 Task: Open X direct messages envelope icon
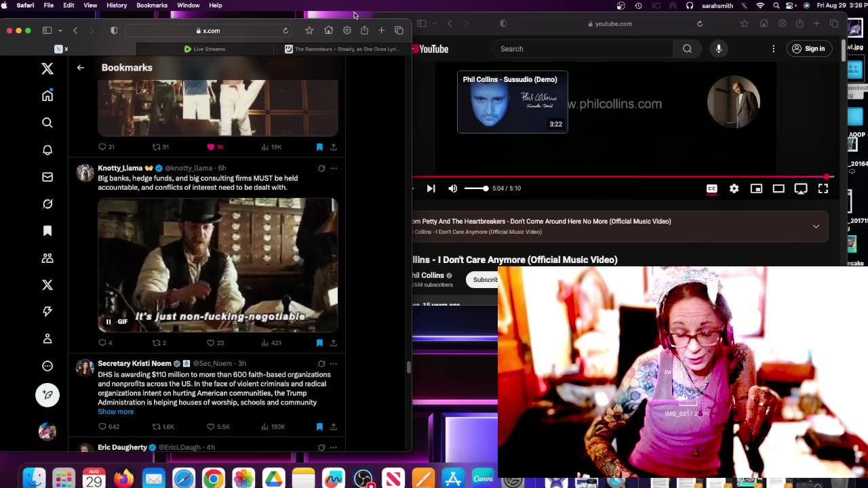coord(47,177)
